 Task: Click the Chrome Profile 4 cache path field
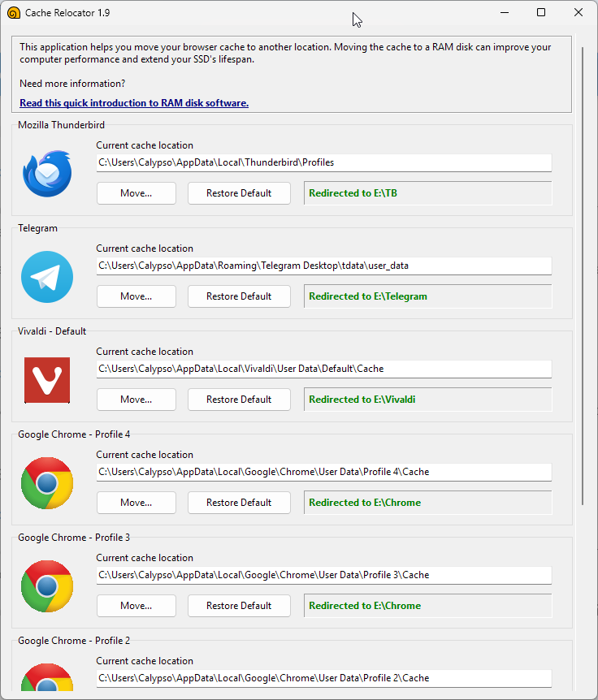(x=324, y=472)
